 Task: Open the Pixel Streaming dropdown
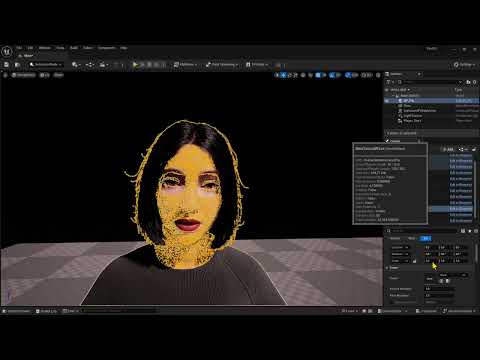tap(221, 65)
